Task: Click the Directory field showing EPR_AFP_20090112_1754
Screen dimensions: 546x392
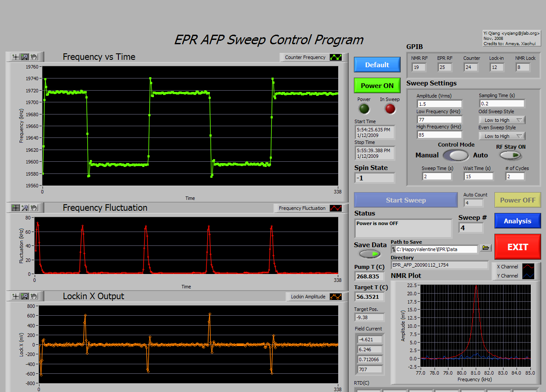Action: [440, 265]
